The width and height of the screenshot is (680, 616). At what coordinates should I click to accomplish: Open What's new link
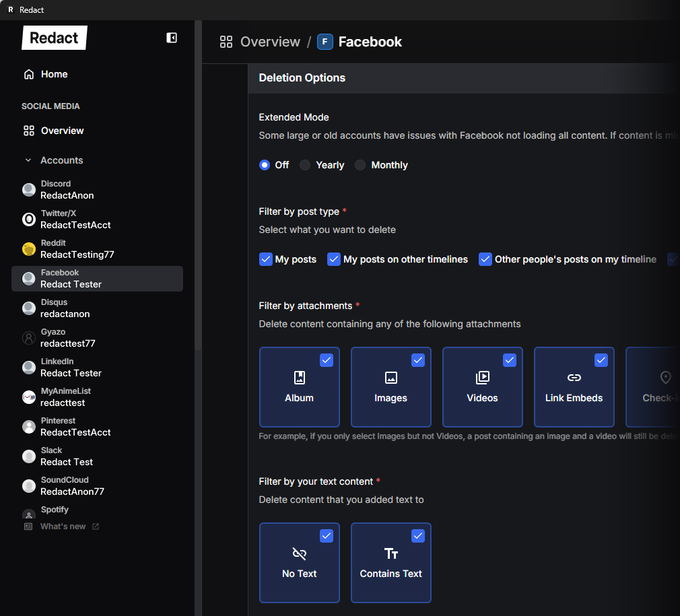(63, 526)
